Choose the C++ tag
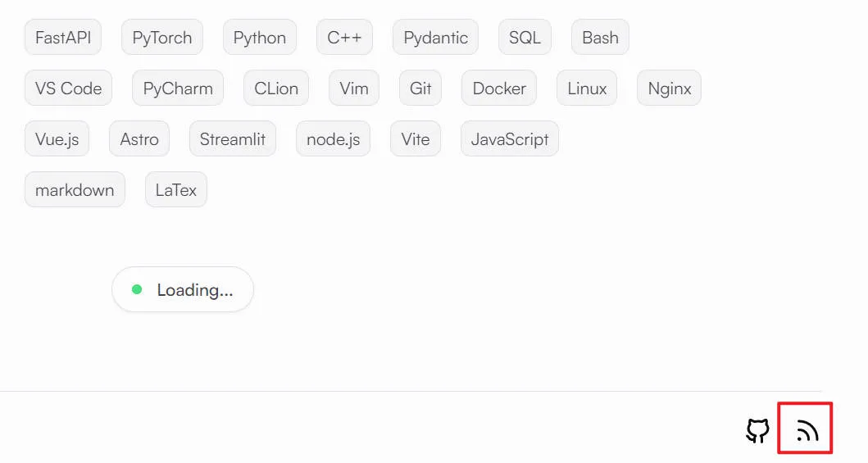Image resolution: width=868 pixels, height=463 pixels. pyautogui.click(x=344, y=37)
